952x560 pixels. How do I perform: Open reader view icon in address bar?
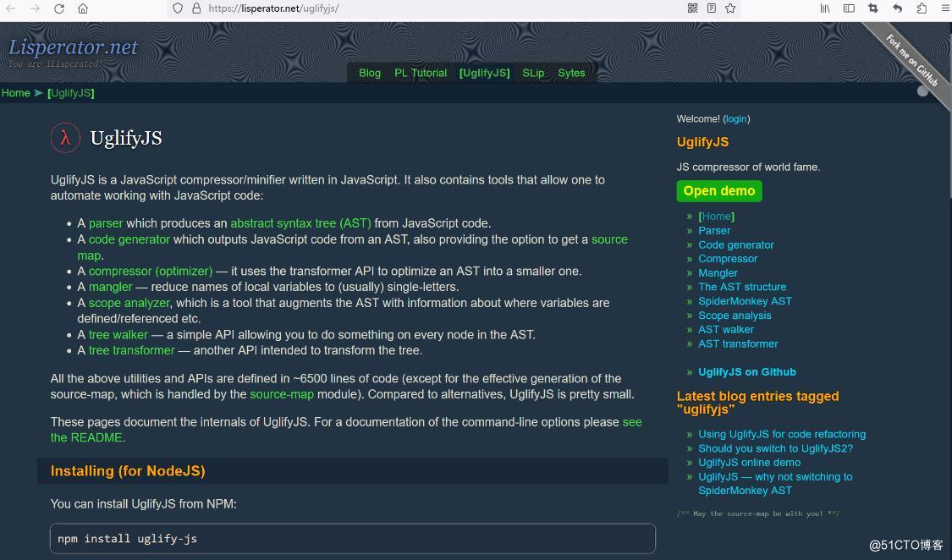(x=711, y=9)
